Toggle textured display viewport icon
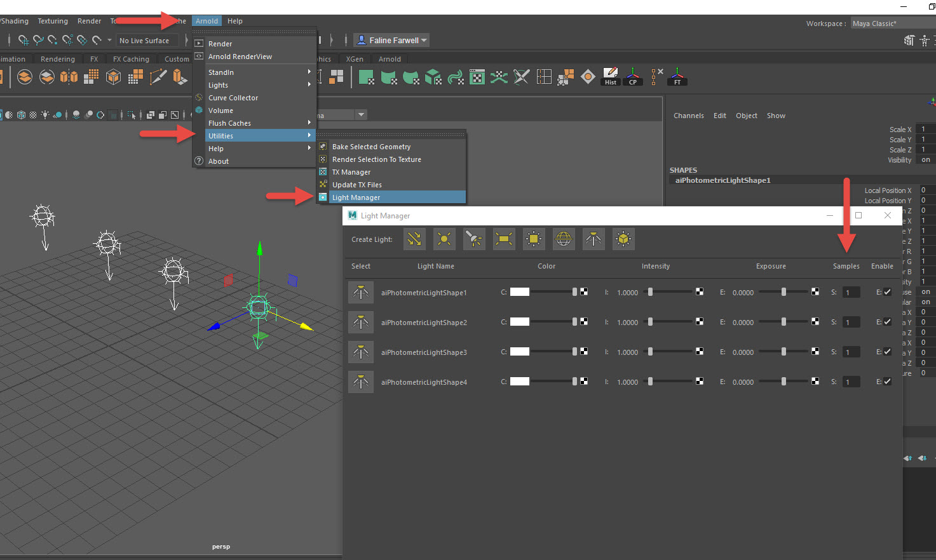 click(33, 115)
